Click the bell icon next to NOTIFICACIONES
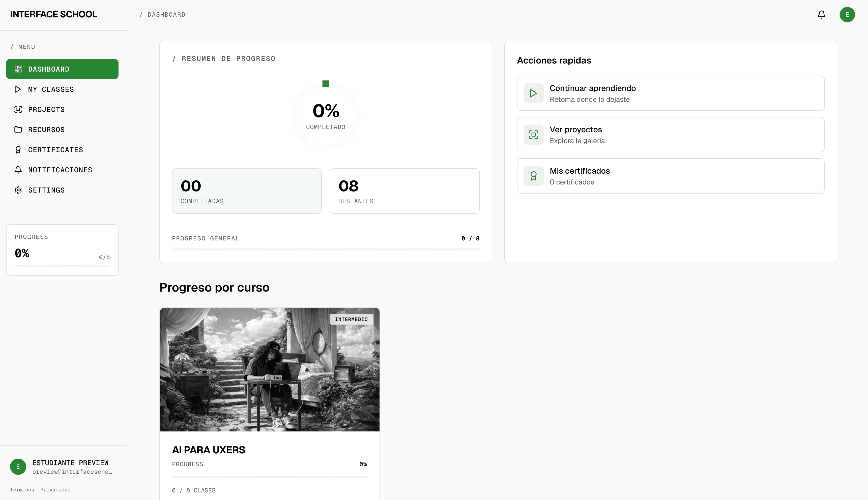868x500 pixels. 18,170
